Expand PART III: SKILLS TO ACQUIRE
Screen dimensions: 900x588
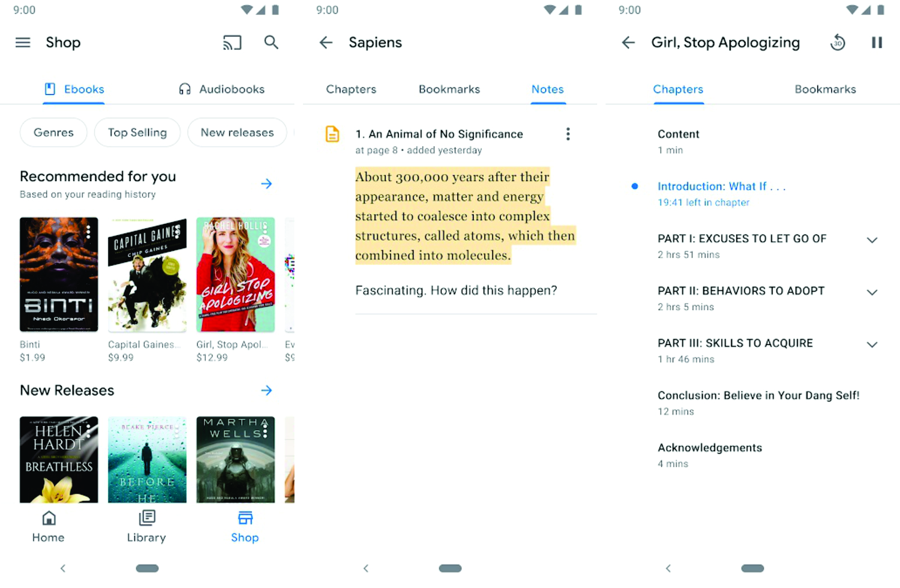(872, 344)
